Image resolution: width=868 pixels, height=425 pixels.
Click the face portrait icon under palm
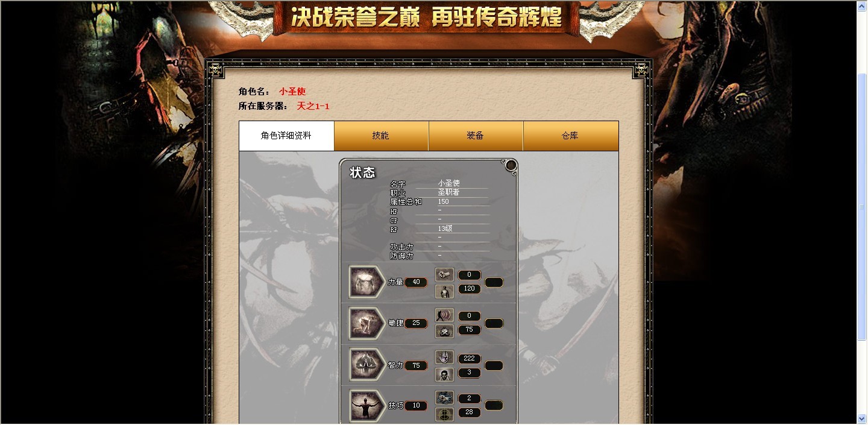(444, 374)
